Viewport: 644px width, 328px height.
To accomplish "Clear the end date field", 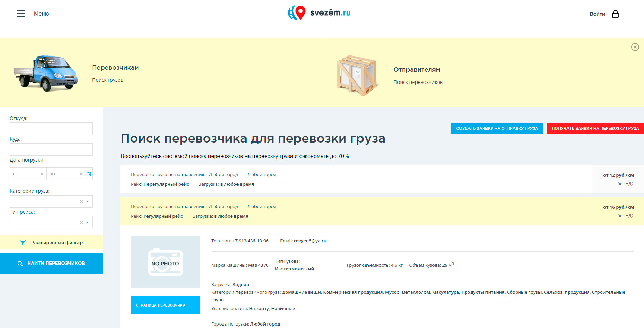I will coord(81,174).
